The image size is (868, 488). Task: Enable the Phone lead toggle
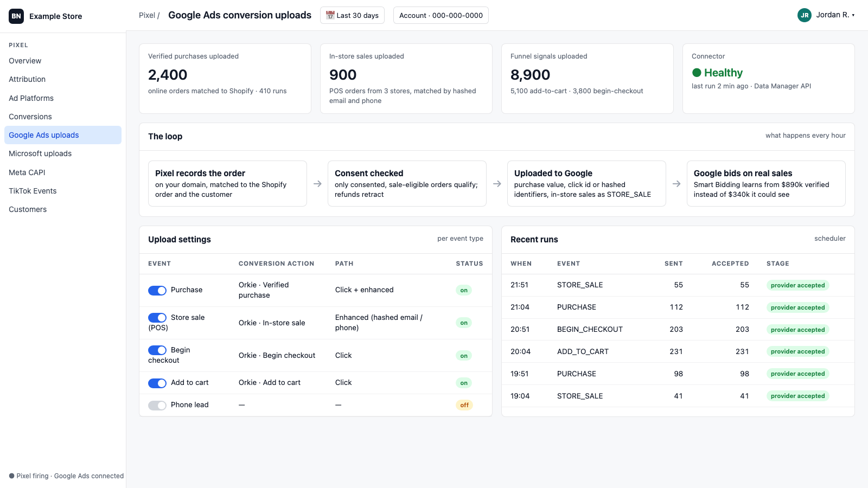click(x=157, y=406)
